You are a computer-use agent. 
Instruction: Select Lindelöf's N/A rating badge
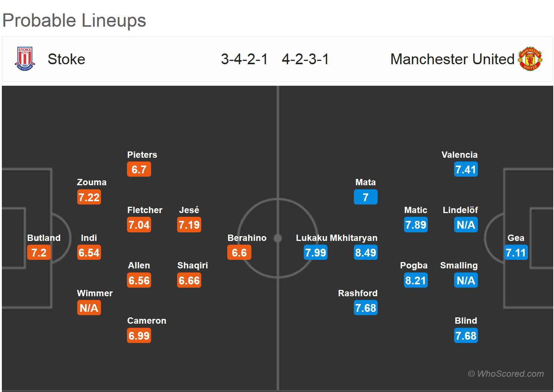click(x=466, y=225)
